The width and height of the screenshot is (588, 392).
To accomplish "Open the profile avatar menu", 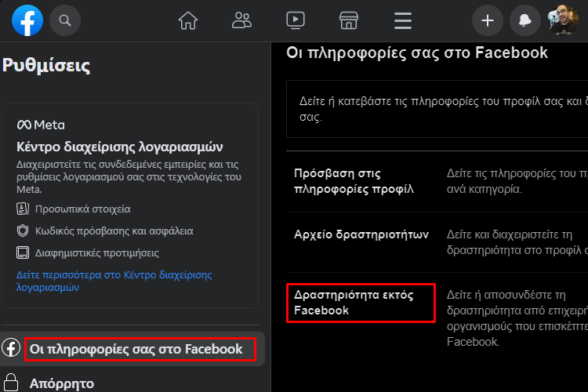I will (563, 20).
